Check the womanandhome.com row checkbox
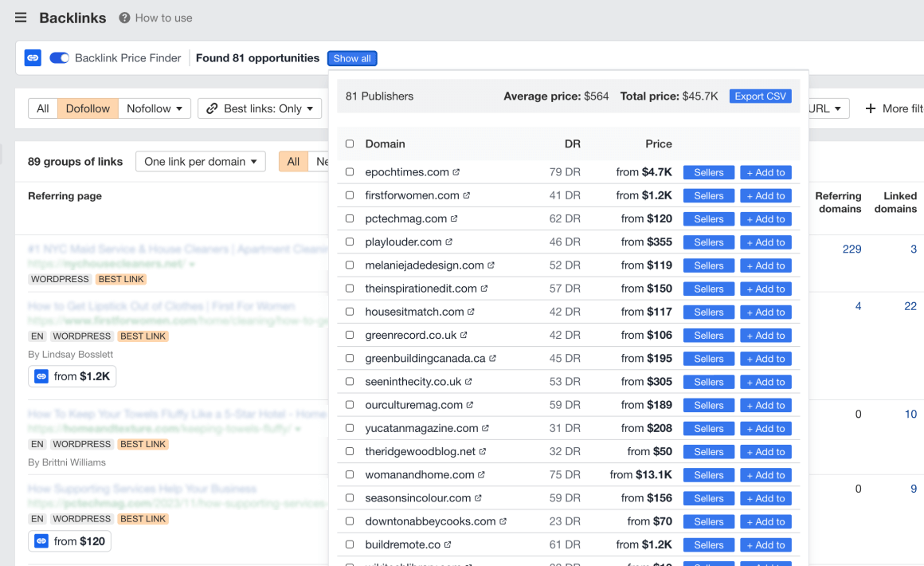Viewport: 924px width, 566px height. [350, 474]
